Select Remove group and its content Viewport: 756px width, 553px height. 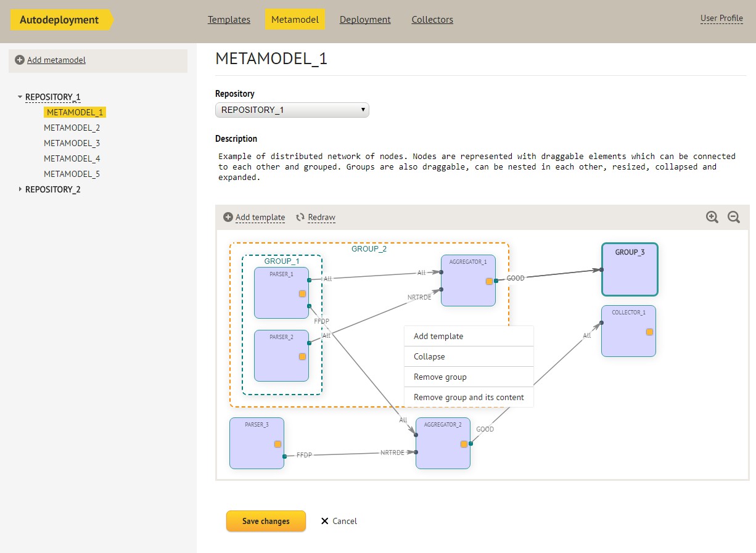tap(469, 397)
